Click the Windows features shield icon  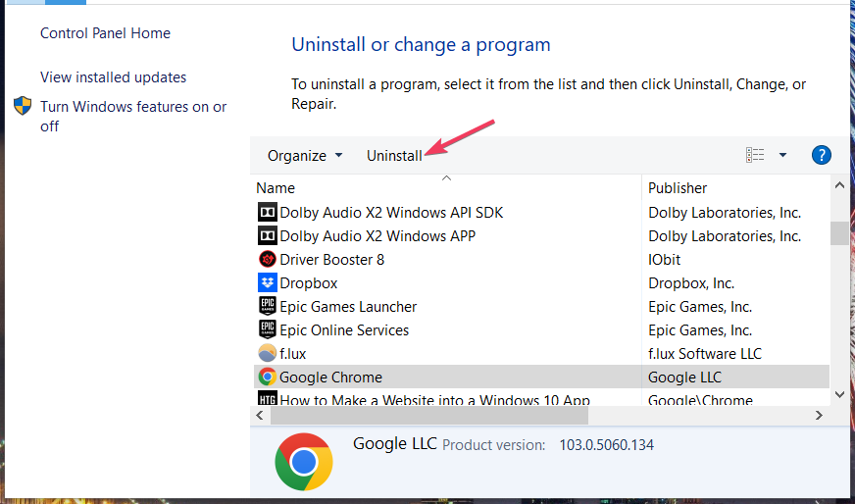coord(23,106)
